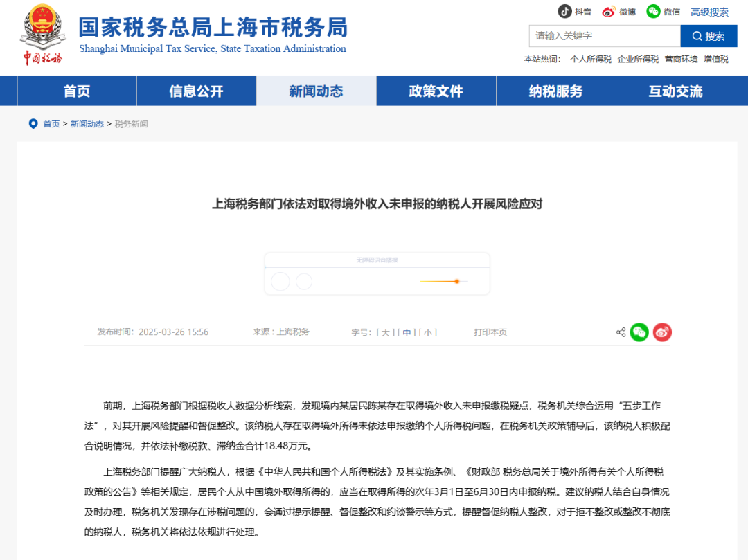Click the article share icon
Viewport: 748px width, 560px height.
[621, 332]
